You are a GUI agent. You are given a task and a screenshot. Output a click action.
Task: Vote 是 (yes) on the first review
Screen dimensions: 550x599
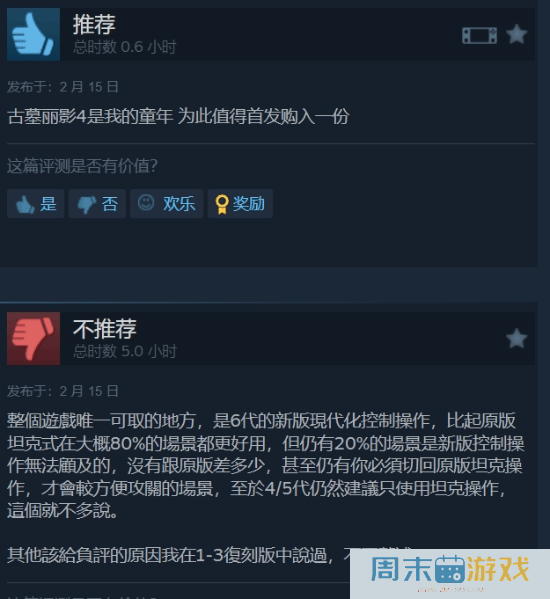click(36, 204)
